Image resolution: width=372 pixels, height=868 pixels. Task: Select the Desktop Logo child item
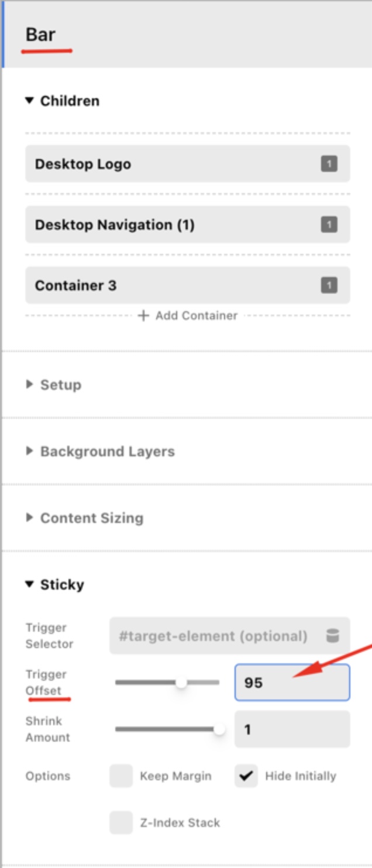(x=188, y=164)
